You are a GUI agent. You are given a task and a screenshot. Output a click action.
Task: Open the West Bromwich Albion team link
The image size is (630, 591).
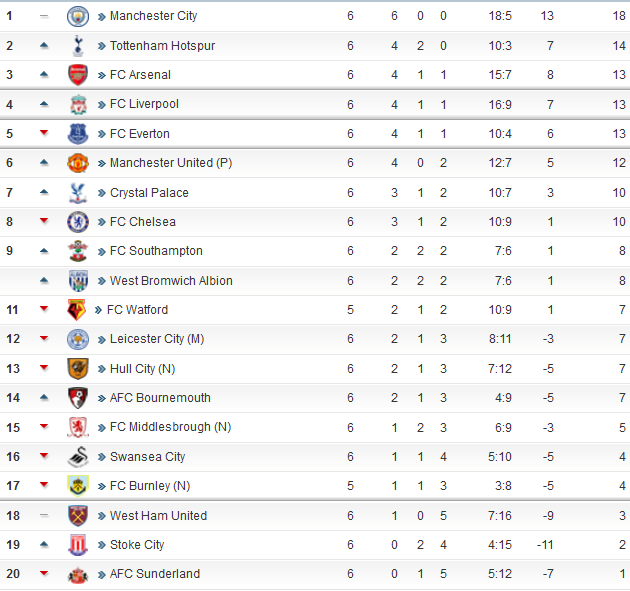(171, 280)
